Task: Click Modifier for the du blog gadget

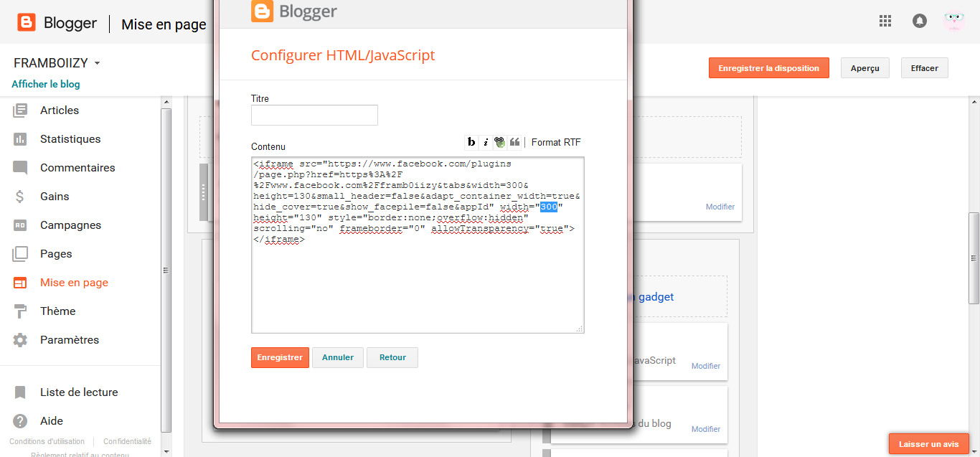Action: pyautogui.click(x=706, y=429)
